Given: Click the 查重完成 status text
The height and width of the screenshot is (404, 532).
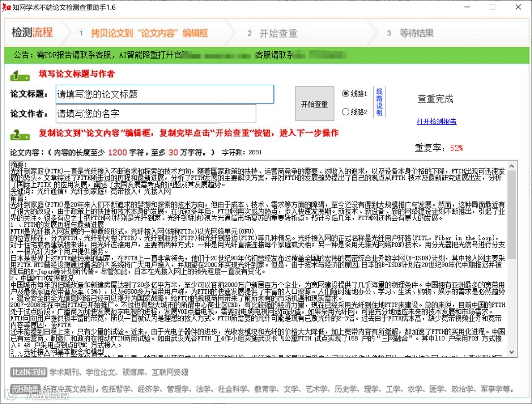Looking at the screenshot, I should 435,99.
